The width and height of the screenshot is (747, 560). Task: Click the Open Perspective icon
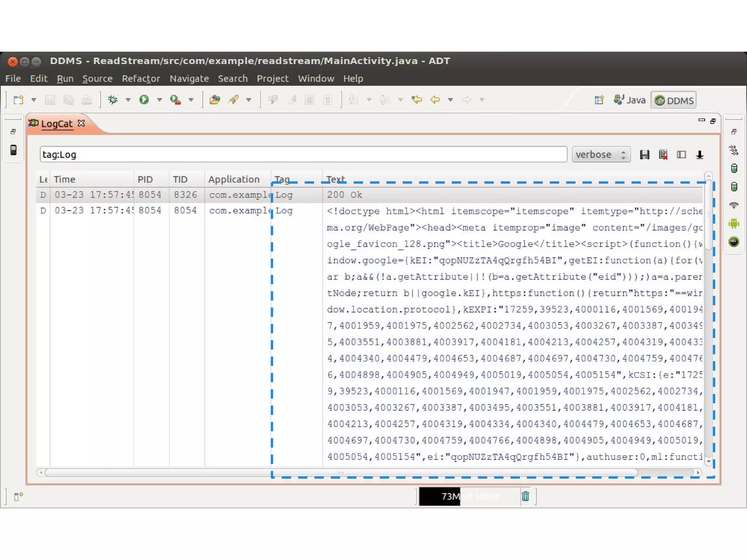click(599, 100)
